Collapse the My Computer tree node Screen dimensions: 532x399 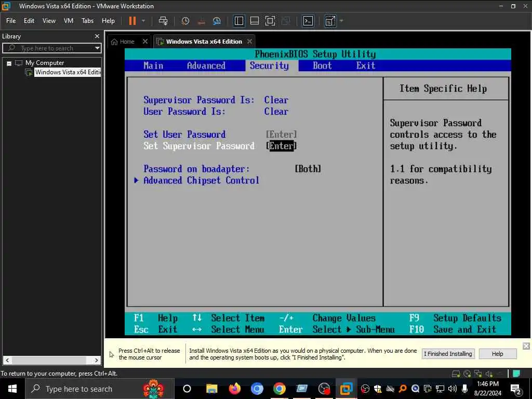(9, 63)
